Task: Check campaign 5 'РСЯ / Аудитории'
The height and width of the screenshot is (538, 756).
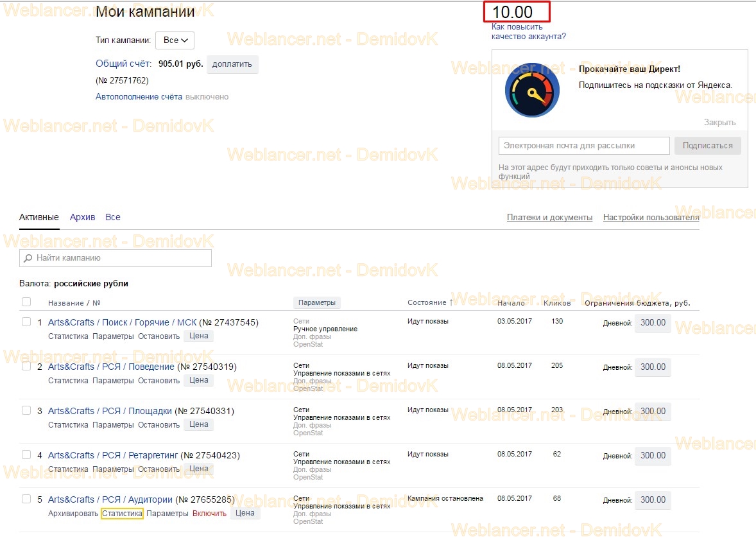Action: 26,499
